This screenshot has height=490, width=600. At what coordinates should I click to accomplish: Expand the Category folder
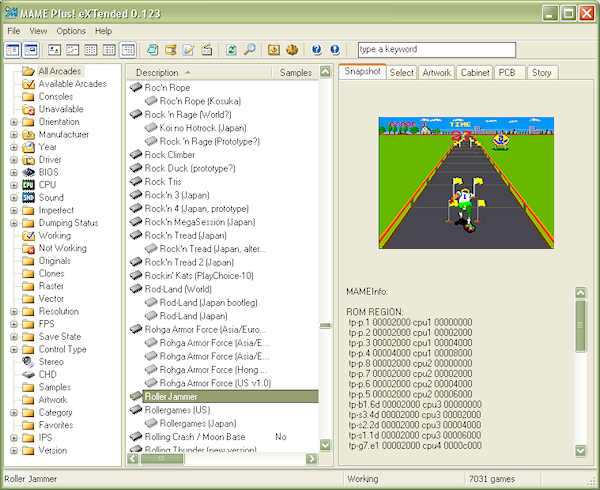[x=14, y=413]
